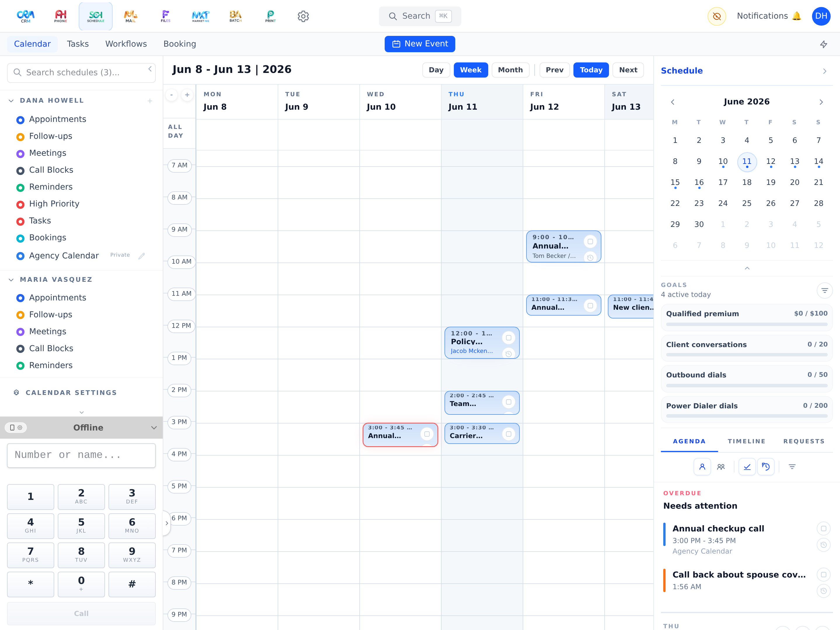Zoom out calendar with minus button
840x630 pixels.
point(171,95)
